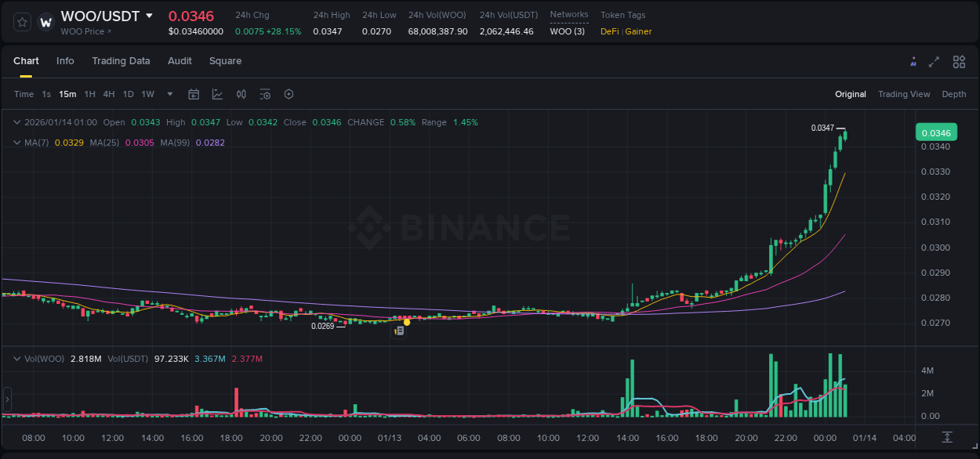
Task: Open the extra timeframes dropdown arrow
Action: [x=169, y=93]
